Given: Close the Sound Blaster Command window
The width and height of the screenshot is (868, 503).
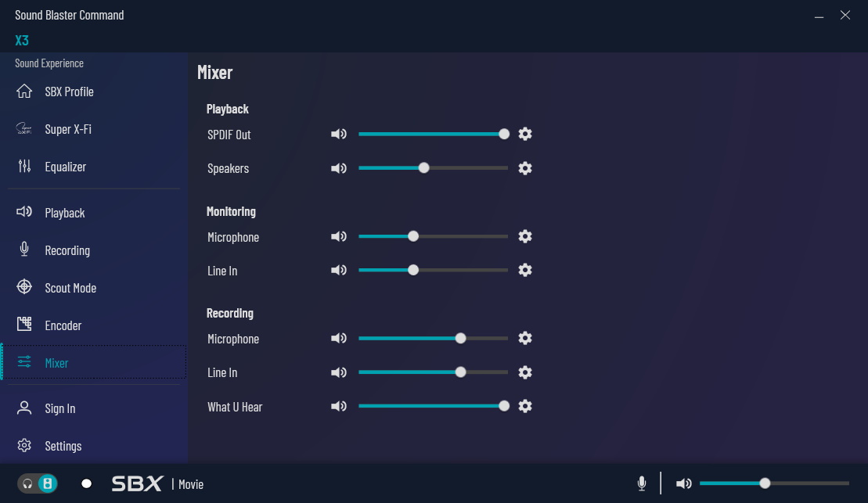Looking at the screenshot, I should point(845,16).
